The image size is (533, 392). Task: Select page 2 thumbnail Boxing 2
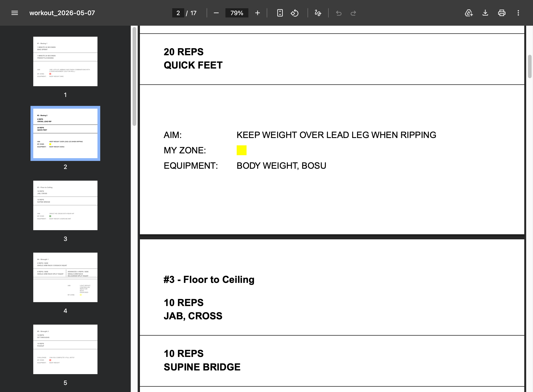pos(65,133)
